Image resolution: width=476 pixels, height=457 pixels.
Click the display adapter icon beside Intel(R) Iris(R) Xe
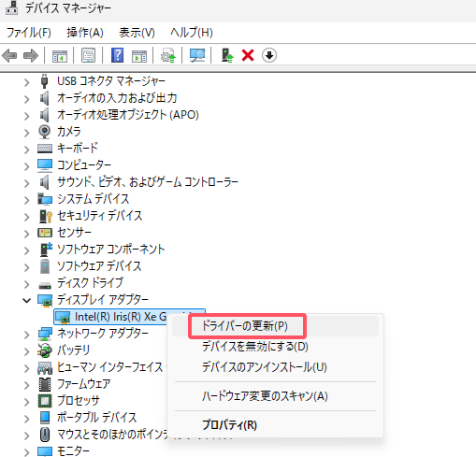click(x=63, y=317)
